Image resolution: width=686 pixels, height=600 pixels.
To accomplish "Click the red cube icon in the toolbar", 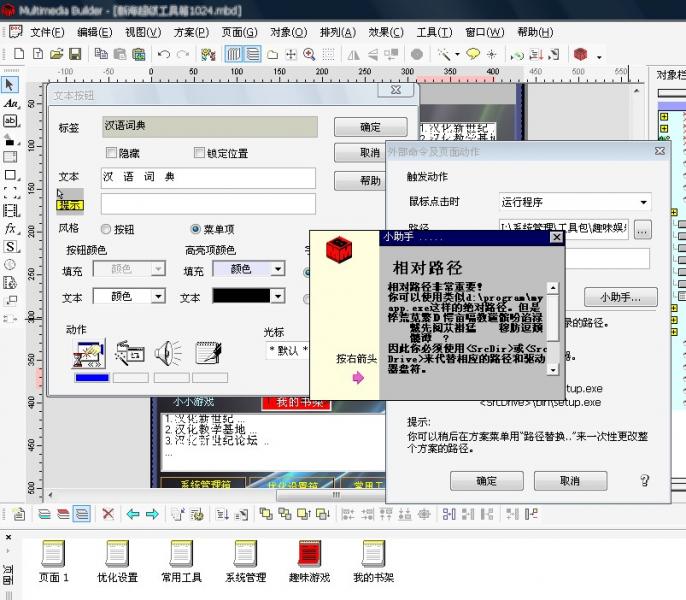I will coord(580,54).
